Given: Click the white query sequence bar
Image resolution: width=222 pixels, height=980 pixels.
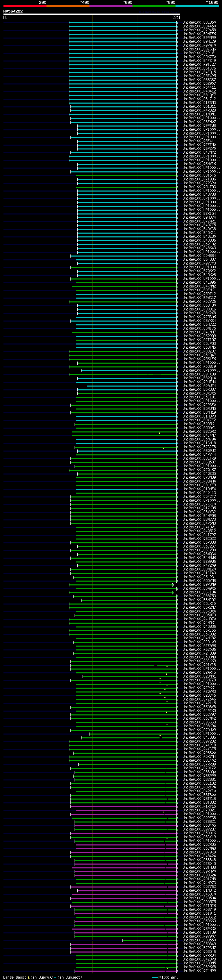Looking at the screenshot, I should [x=92, y=15].
